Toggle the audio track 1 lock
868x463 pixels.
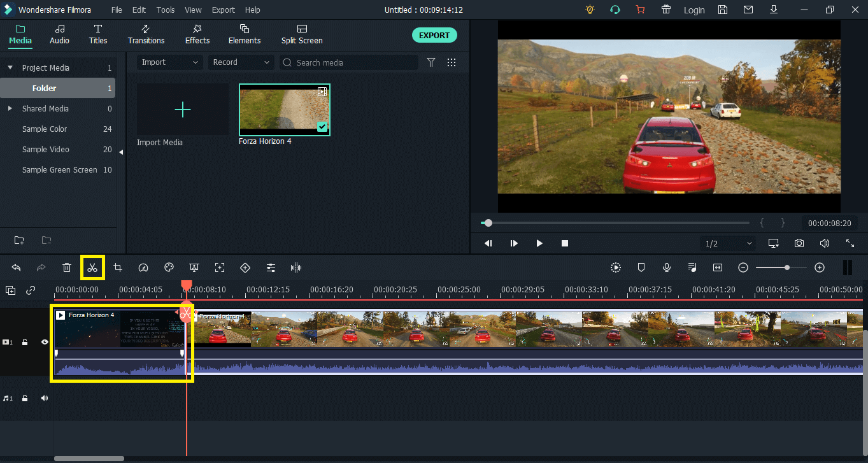pos(25,398)
